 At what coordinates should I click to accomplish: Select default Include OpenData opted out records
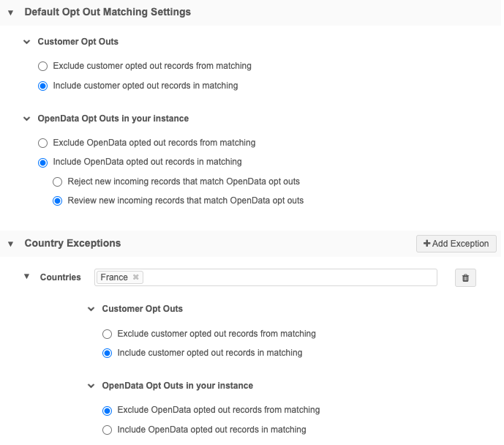[x=43, y=162]
